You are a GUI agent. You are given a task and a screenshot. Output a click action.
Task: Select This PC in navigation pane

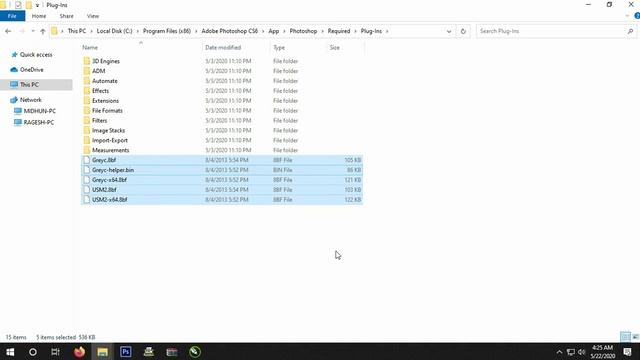(29, 84)
